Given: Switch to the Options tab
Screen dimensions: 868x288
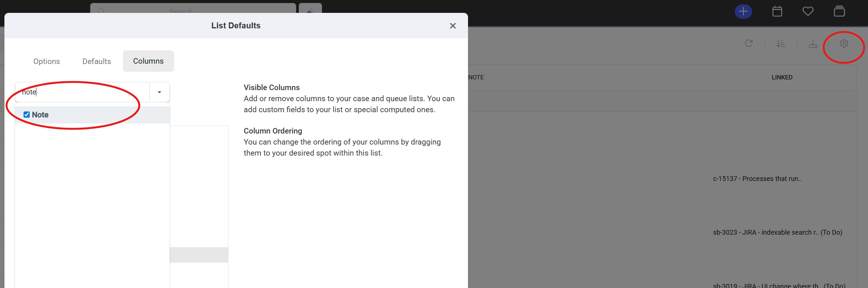Looking at the screenshot, I should pyautogui.click(x=46, y=61).
